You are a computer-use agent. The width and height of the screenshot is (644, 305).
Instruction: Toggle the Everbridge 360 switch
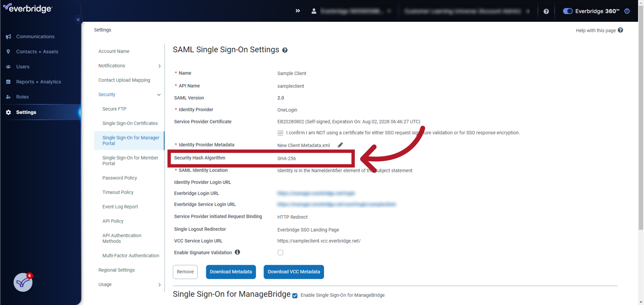coord(568,11)
